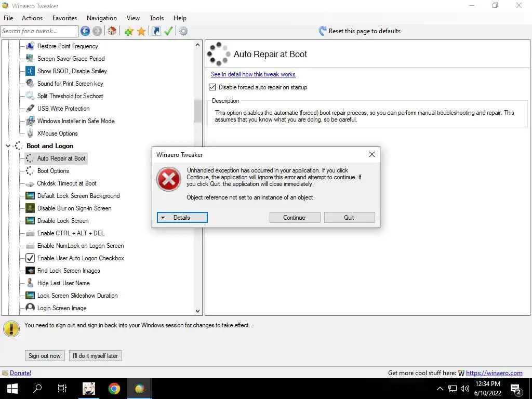Open the Tools menu
The height and width of the screenshot is (399, 532).
click(156, 18)
